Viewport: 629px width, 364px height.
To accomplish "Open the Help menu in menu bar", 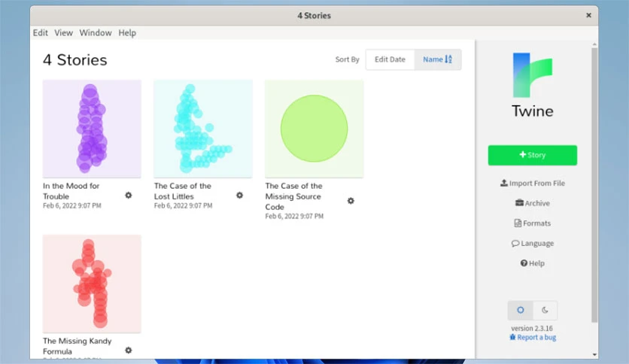I will click(x=127, y=33).
